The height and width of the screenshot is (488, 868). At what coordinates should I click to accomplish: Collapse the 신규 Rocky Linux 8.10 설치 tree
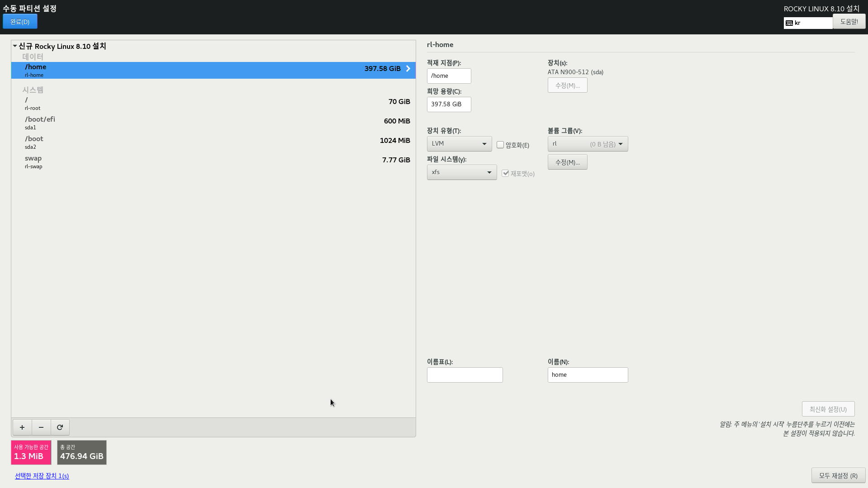click(15, 46)
